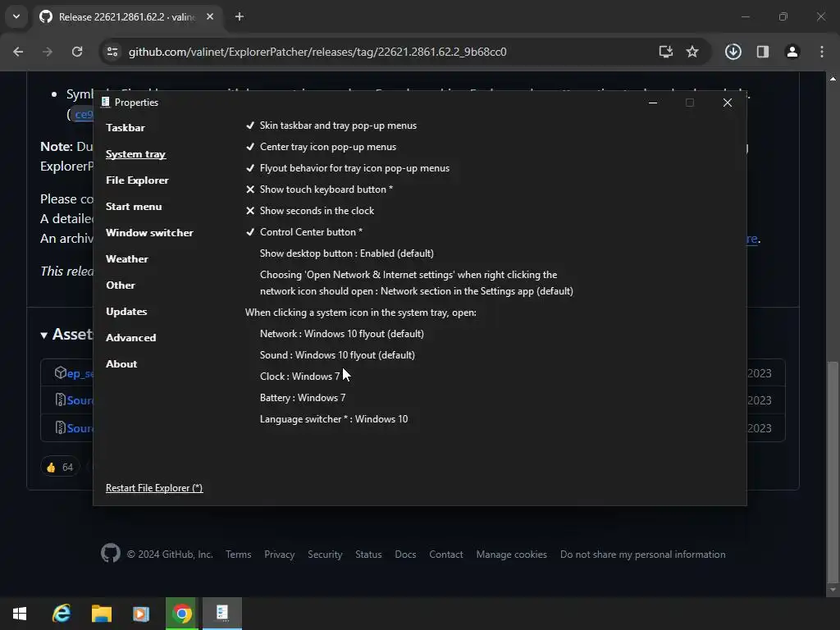The image size is (840, 630).
Task: Open the Taskbar section in Properties
Action: pyautogui.click(x=126, y=127)
